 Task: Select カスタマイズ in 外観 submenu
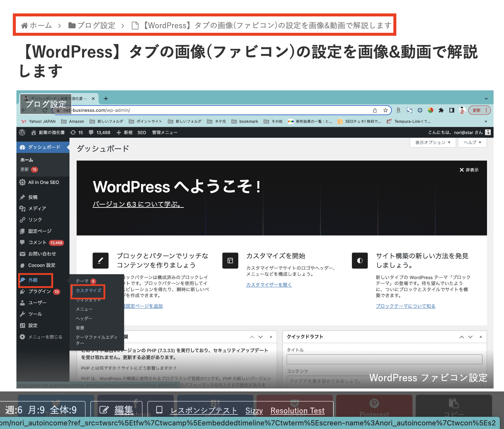pyautogui.click(x=88, y=291)
